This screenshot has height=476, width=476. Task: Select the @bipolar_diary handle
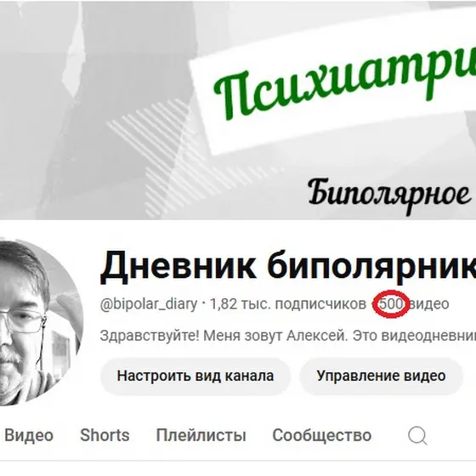click(x=149, y=304)
